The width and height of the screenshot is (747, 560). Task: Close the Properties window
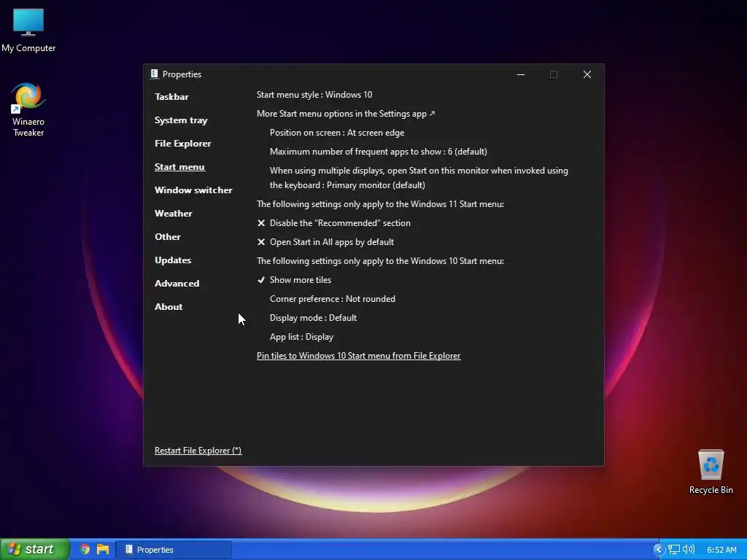pyautogui.click(x=587, y=74)
